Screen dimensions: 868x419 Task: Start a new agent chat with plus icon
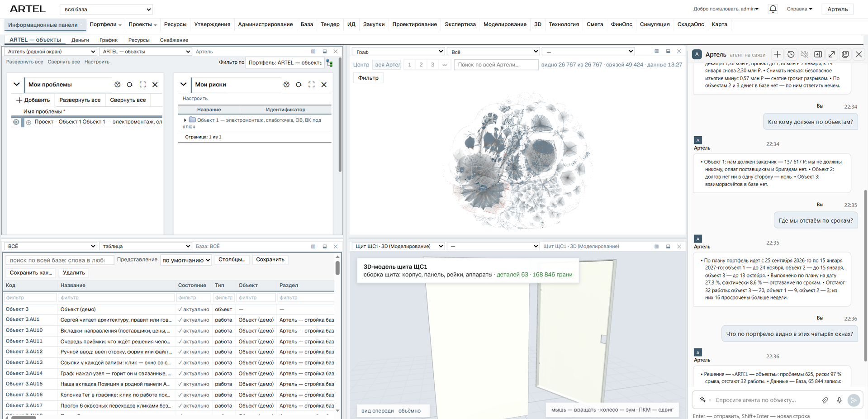[x=777, y=54]
